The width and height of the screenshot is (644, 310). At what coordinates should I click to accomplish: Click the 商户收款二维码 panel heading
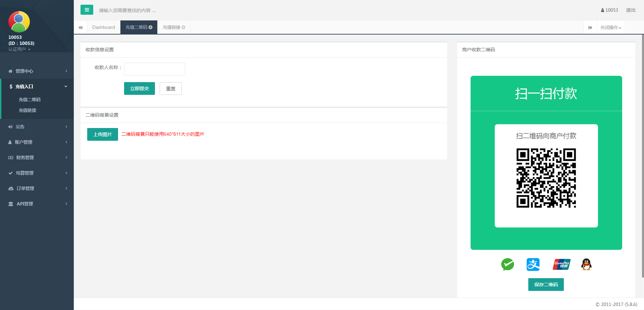click(479, 50)
